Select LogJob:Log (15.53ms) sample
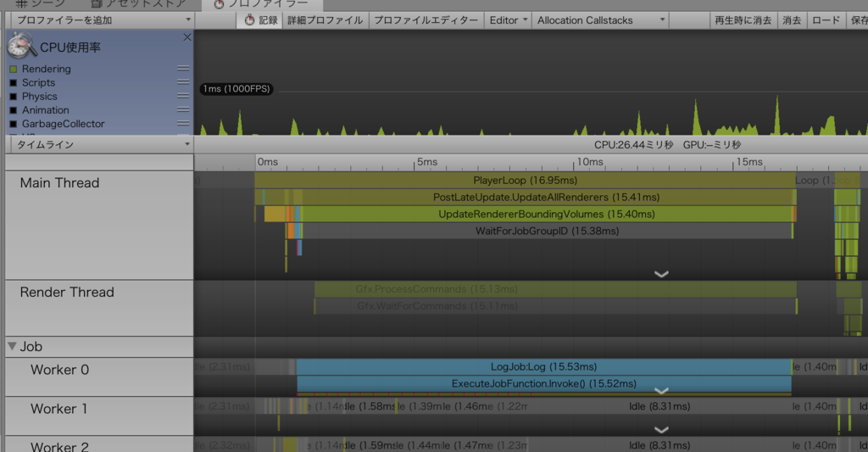This screenshot has height=452, width=868. click(543, 366)
